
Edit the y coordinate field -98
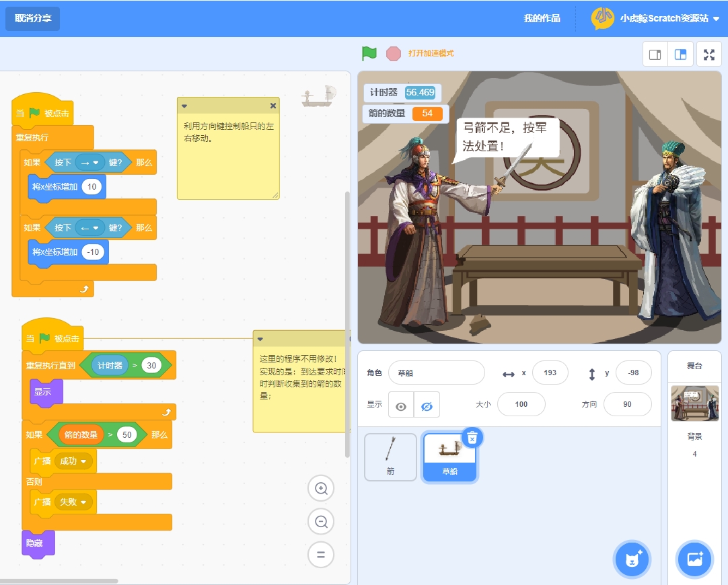(x=633, y=373)
